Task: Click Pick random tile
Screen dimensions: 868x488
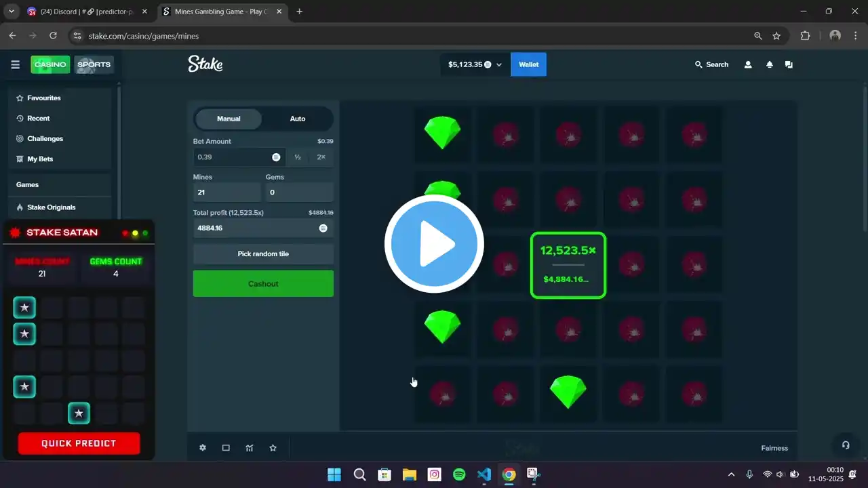Action: (263, 253)
